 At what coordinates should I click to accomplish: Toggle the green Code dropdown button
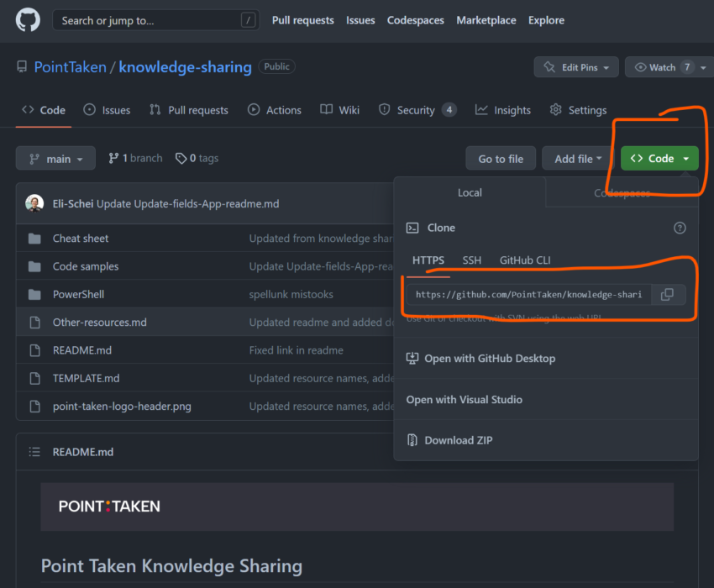[659, 159]
